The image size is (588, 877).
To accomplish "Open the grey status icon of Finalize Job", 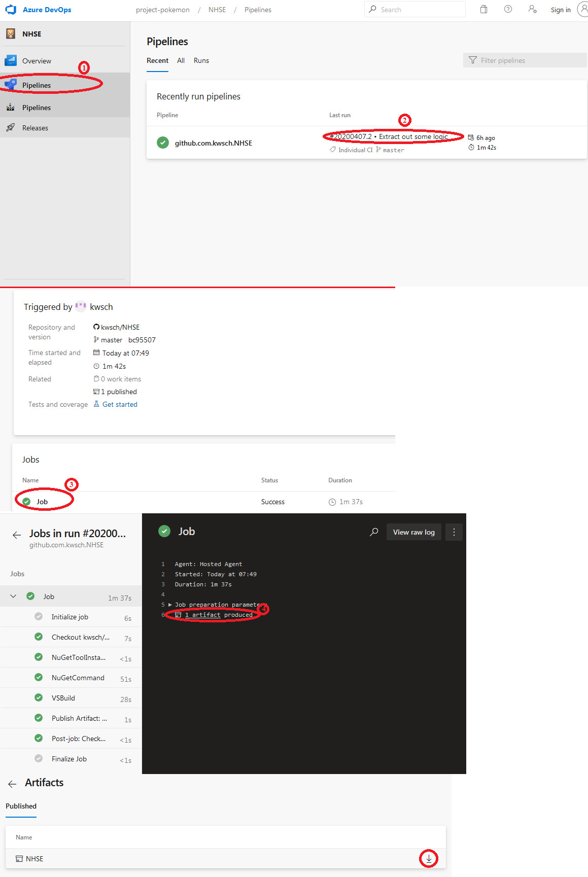I will click(39, 758).
